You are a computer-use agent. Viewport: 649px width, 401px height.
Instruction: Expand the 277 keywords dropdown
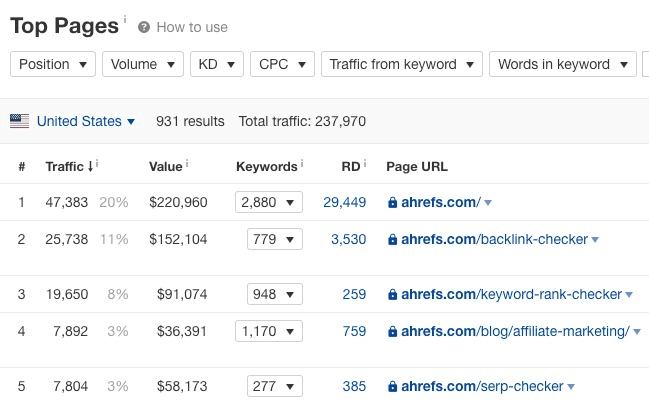coord(275,386)
